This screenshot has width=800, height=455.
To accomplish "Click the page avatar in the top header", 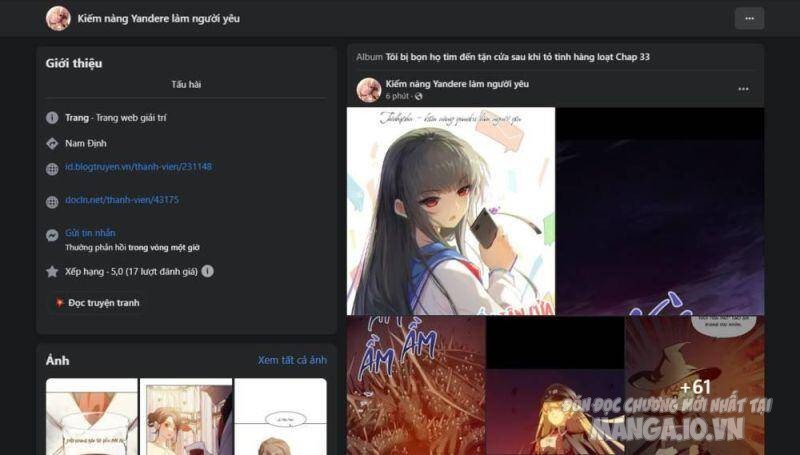I will 58,18.
